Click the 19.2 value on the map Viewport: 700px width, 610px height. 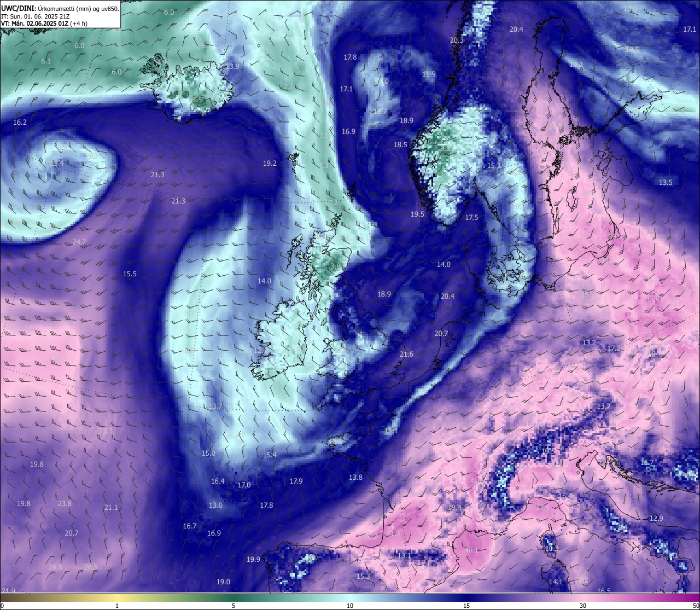point(270,163)
